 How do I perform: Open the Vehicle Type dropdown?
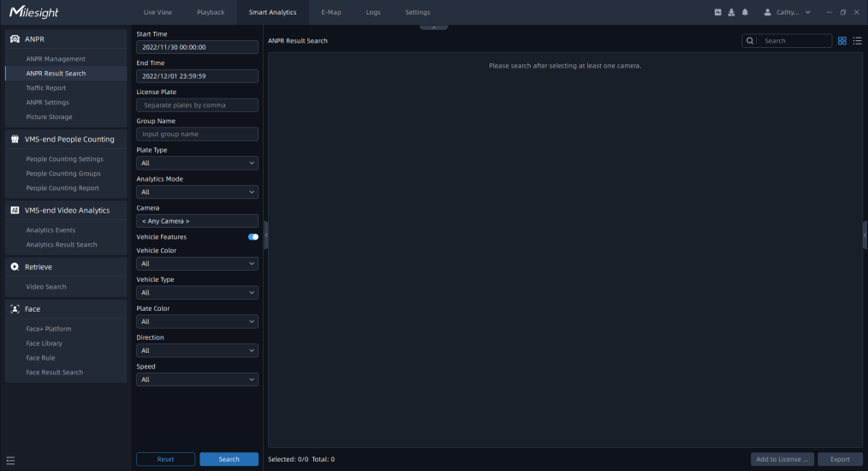click(197, 293)
